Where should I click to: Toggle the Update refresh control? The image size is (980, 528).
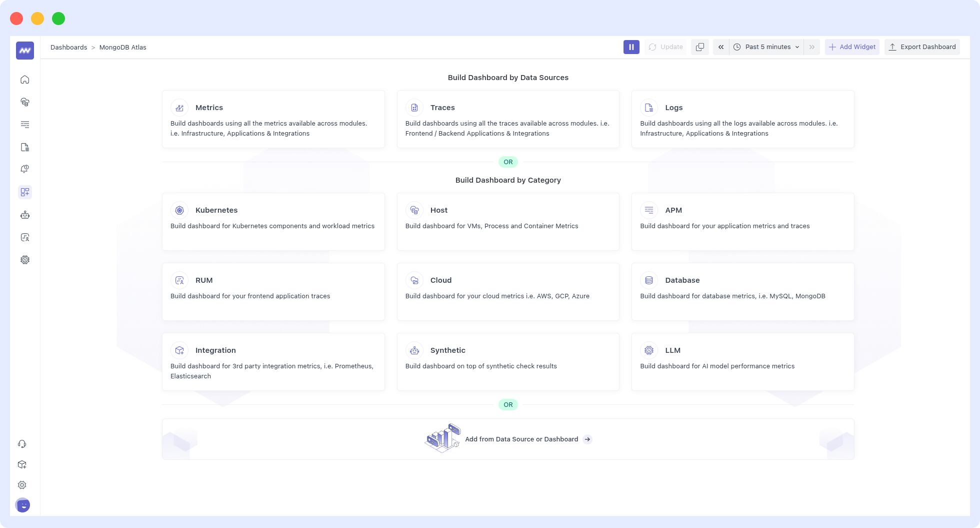tap(665, 47)
